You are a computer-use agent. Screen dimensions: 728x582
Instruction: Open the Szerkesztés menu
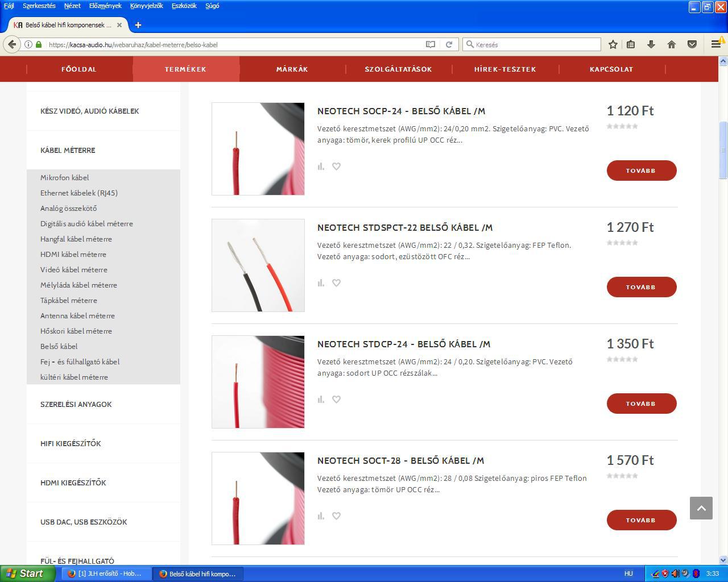pos(39,6)
